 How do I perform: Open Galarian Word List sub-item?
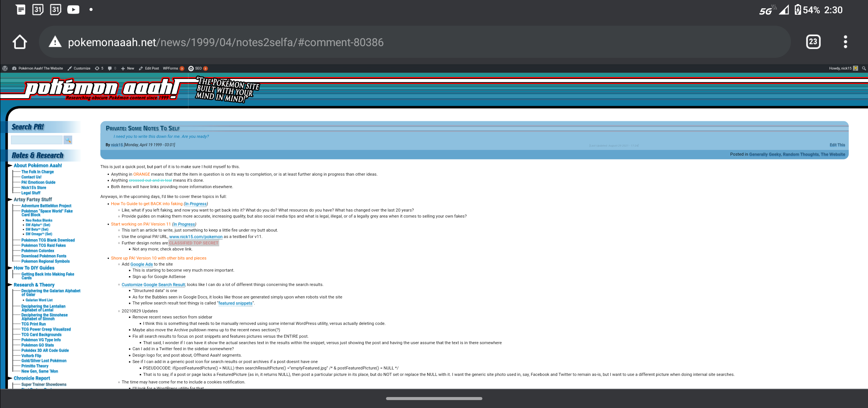tap(39, 300)
